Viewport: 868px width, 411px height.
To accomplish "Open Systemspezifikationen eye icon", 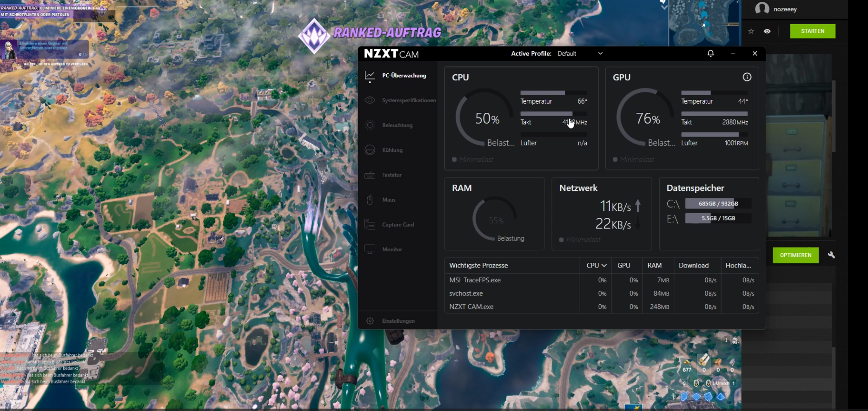I will pyautogui.click(x=370, y=100).
